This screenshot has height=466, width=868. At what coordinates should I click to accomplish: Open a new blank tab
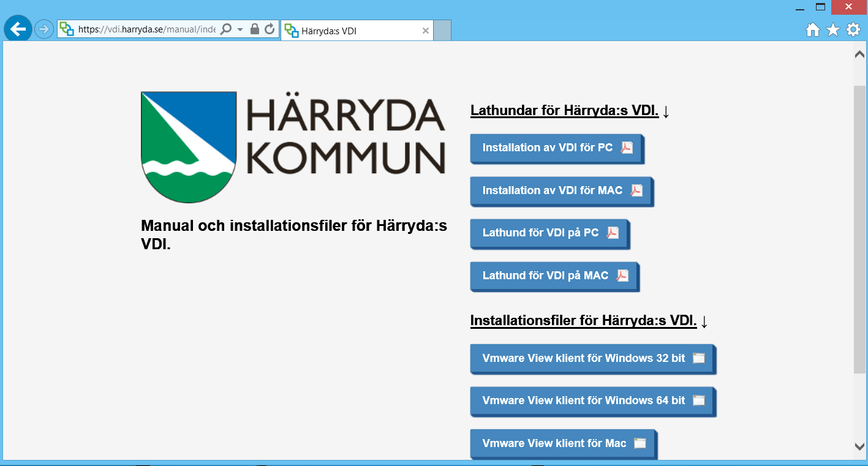[442, 31]
